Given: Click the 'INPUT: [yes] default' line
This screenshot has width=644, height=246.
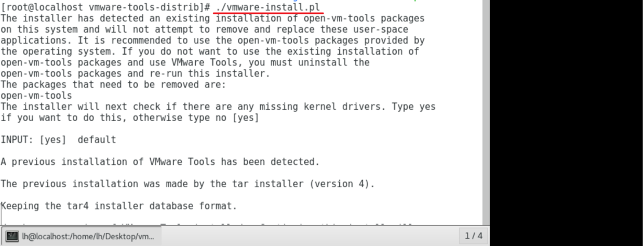Looking at the screenshot, I should point(58,140).
